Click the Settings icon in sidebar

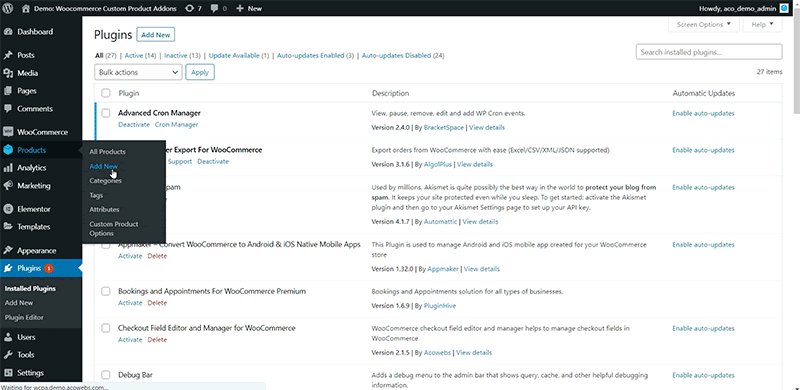coord(8,373)
